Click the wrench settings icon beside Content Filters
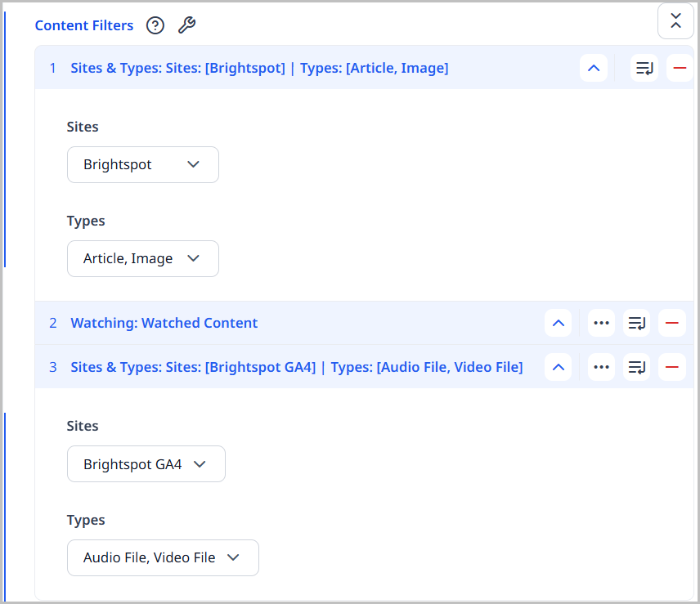This screenshot has width=700, height=604. [x=186, y=25]
